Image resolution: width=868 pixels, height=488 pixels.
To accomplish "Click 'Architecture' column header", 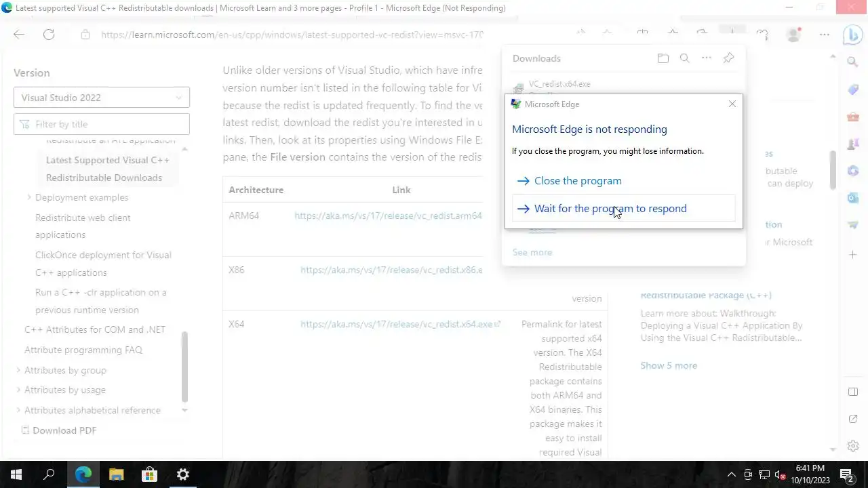I will click(256, 190).
